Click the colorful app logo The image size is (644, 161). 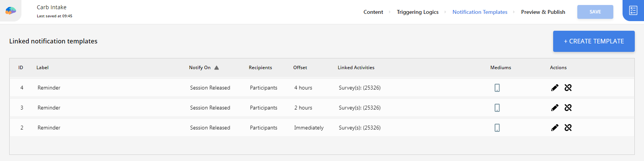(11, 11)
